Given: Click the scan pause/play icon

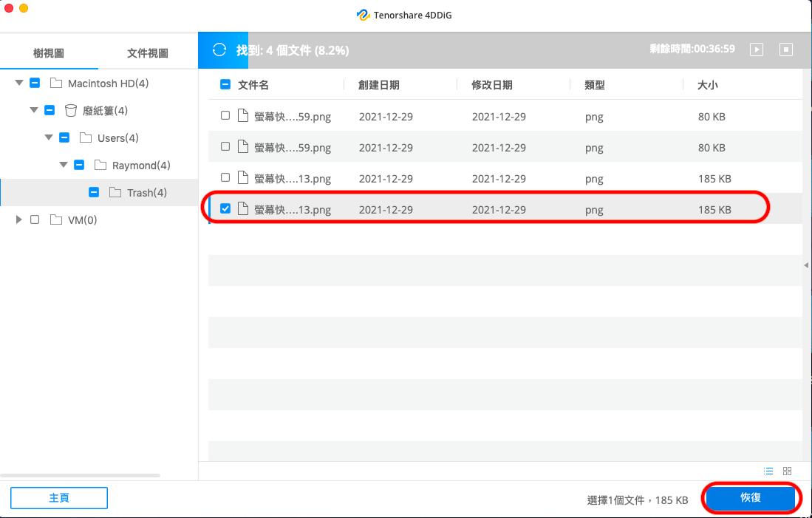Looking at the screenshot, I should pyautogui.click(x=757, y=50).
